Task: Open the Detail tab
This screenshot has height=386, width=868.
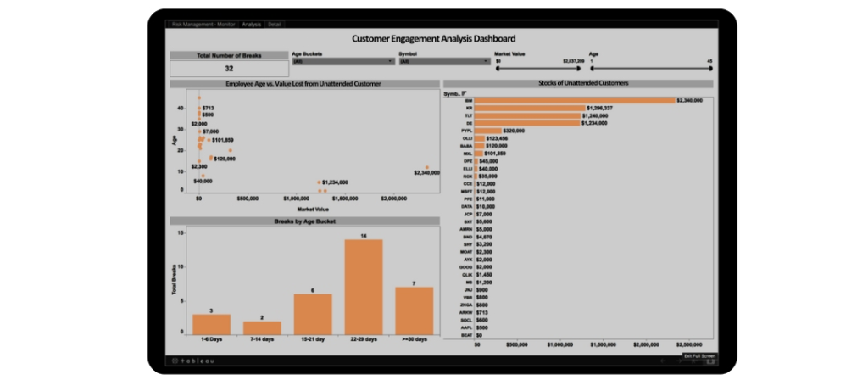Action: 275,25
